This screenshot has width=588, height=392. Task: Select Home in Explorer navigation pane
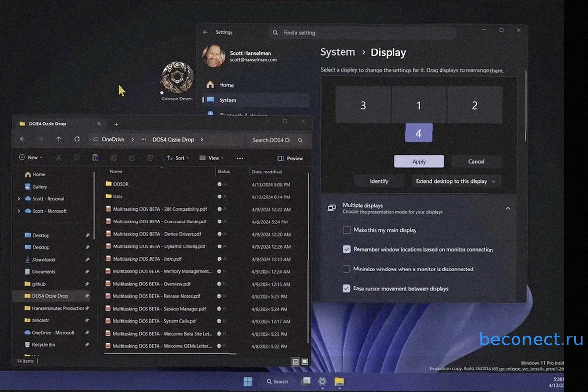coord(39,174)
